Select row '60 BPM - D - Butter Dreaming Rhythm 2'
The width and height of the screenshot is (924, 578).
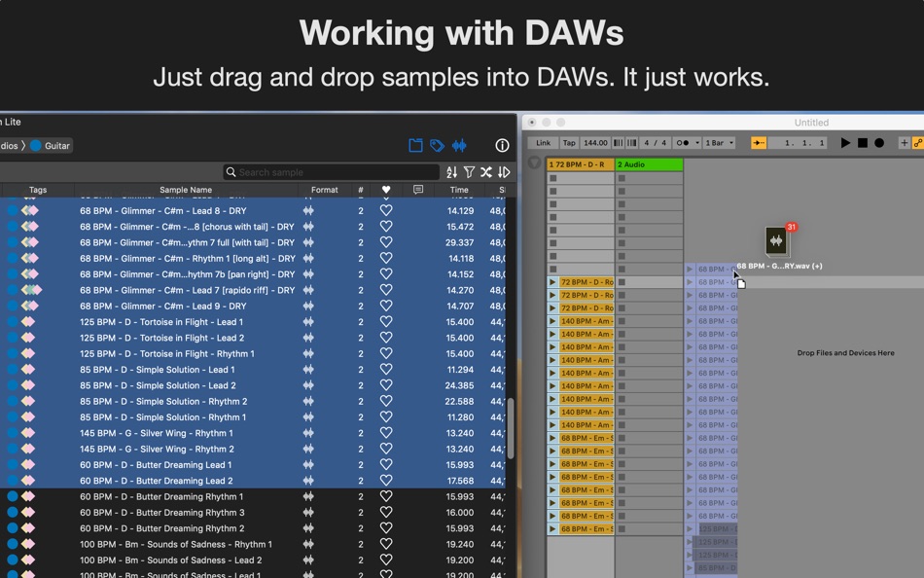(x=254, y=527)
